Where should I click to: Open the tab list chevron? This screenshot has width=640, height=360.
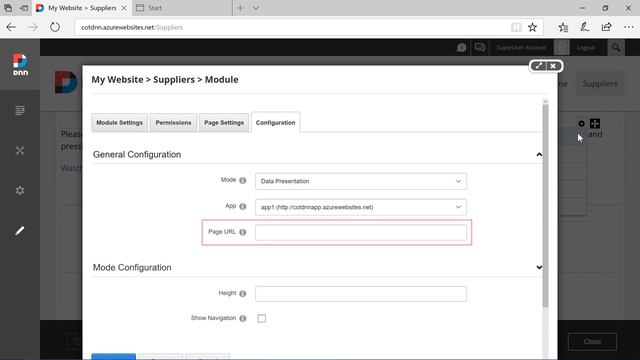[256, 8]
